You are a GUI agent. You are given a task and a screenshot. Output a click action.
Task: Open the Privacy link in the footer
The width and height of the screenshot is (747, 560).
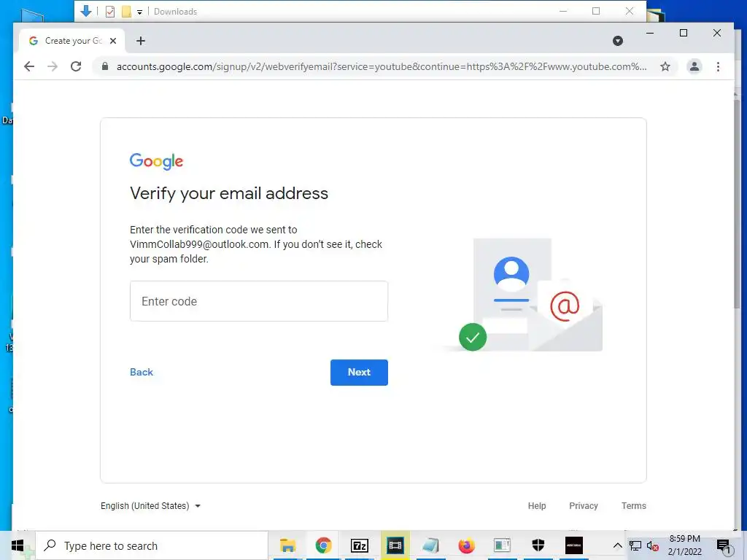coord(583,506)
